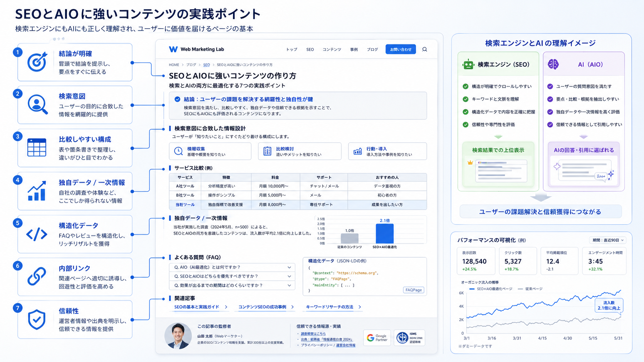Click purple check for 要点・比較・根拠を抽出しやすい
Viewport: 644px width, 362px height.
pyautogui.click(x=550, y=99)
